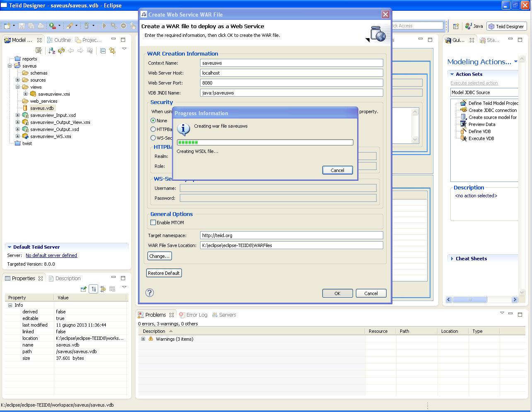Click the help question mark icon in dialog
Image resolution: width=532 pixels, height=412 pixels.
pyautogui.click(x=150, y=293)
